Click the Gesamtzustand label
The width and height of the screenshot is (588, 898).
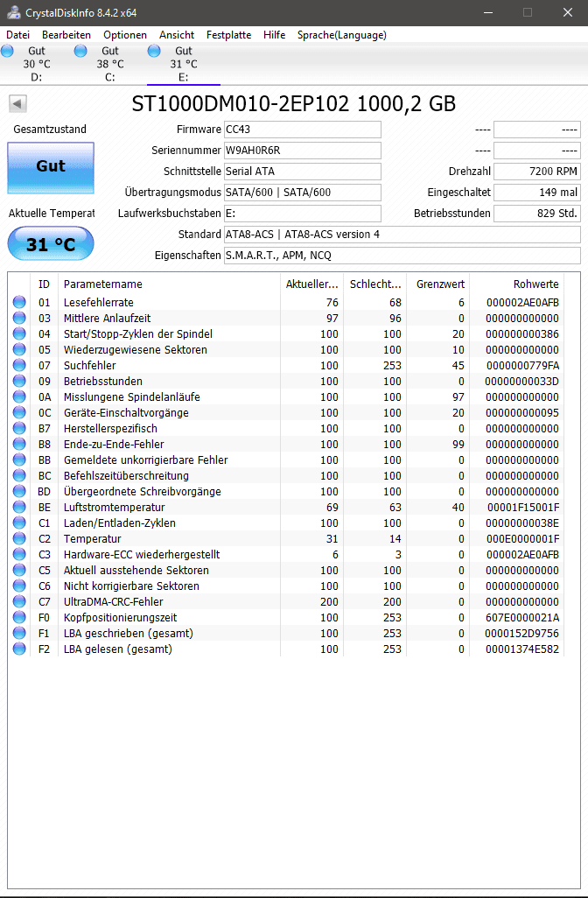pyautogui.click(x=50, y=130)
